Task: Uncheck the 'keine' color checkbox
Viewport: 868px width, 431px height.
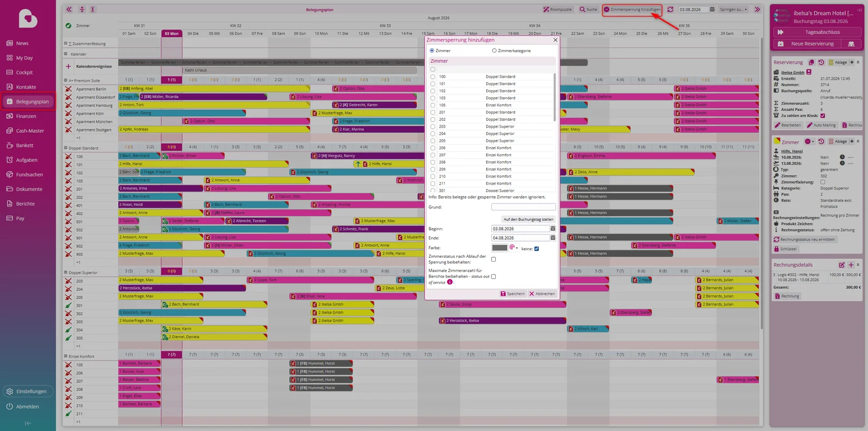Action: point(537,249)
